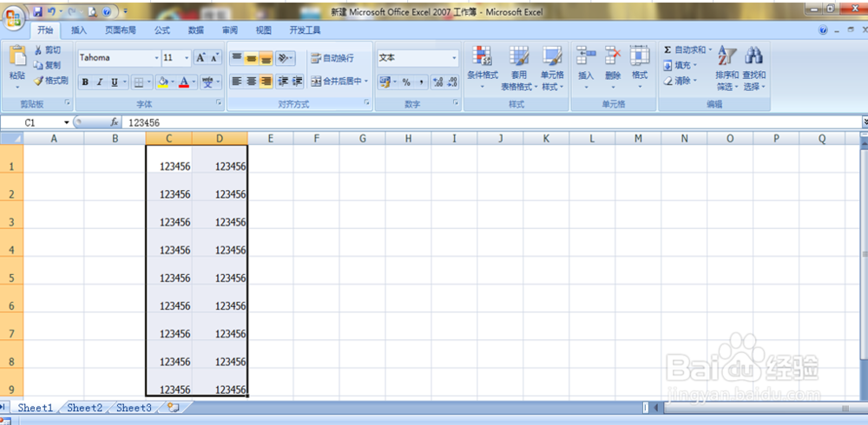The height and width of the screenshot is (425, 868).
Task: Increase indent in alignment group
Action: click(297, 82)
